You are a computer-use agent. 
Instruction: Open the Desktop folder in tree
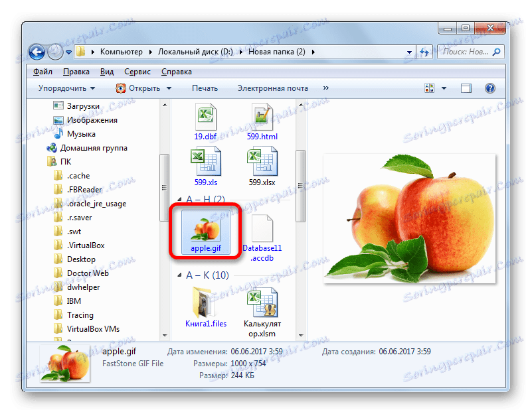coord(81,259)
